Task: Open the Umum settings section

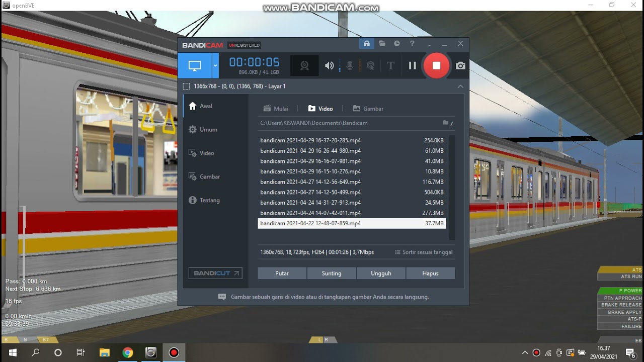Action: coord(203,130)
